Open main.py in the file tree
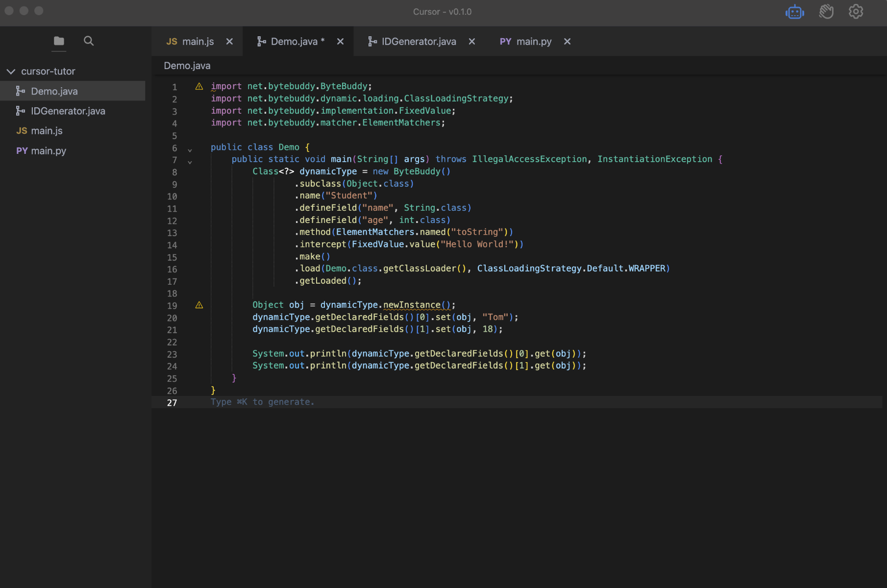Image resolution: width=887 pixels, height=588 pixels. [x=73, y=151]
